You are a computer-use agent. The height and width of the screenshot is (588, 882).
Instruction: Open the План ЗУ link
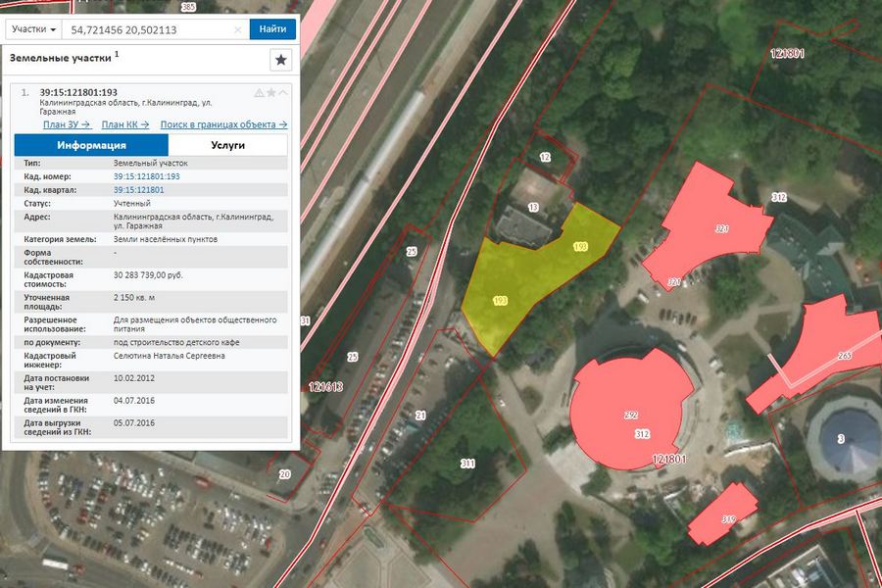pos(67,124)
